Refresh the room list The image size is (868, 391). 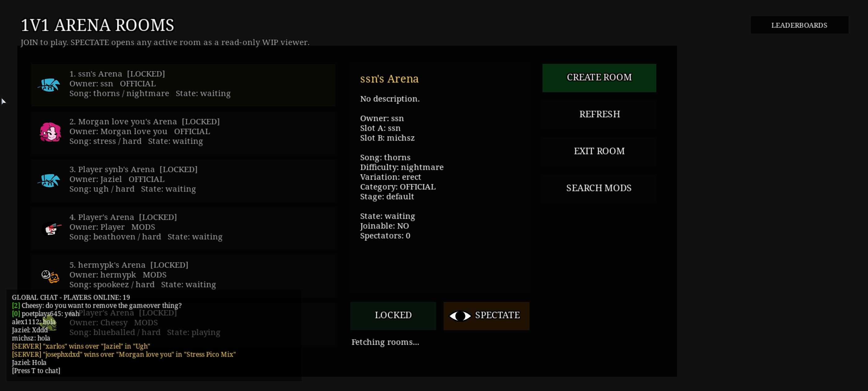(x=599, y=115)
